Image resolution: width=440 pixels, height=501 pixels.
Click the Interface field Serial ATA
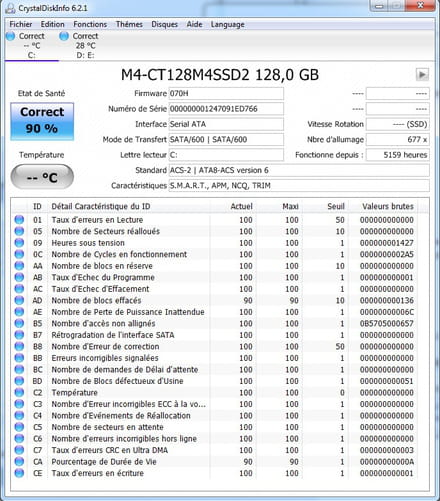pos(226,124)
